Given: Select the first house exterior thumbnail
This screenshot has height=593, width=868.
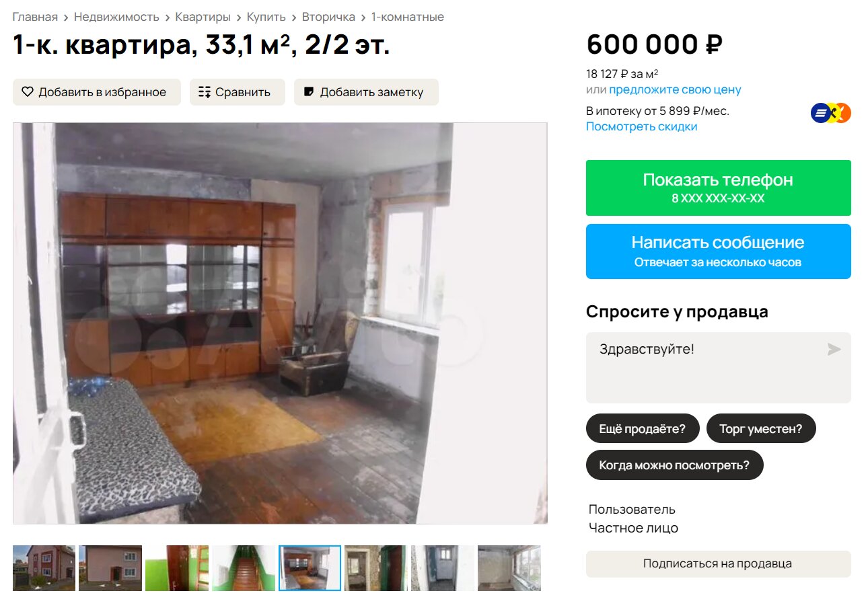Looking at the screenshot, I should [x=44, y=568].
